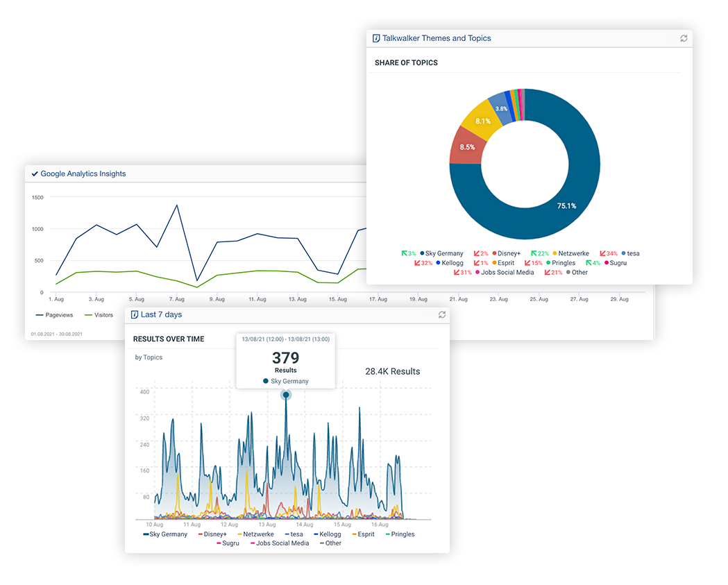
Task: Click the 17. Aug label on Analytics axis
Action: tap(378, 300)
